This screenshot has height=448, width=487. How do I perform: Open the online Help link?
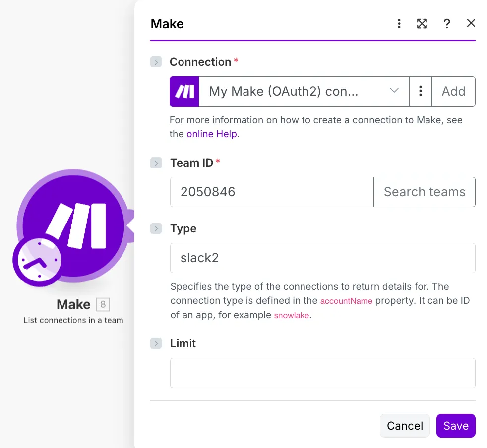[211, 134]
